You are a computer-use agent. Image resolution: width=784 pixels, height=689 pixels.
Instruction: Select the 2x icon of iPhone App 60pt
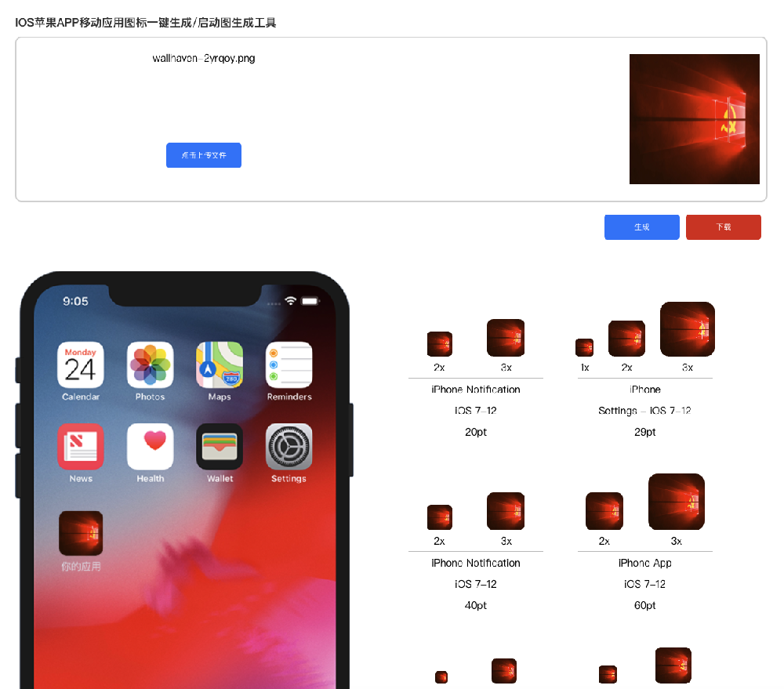coord(604,511)
